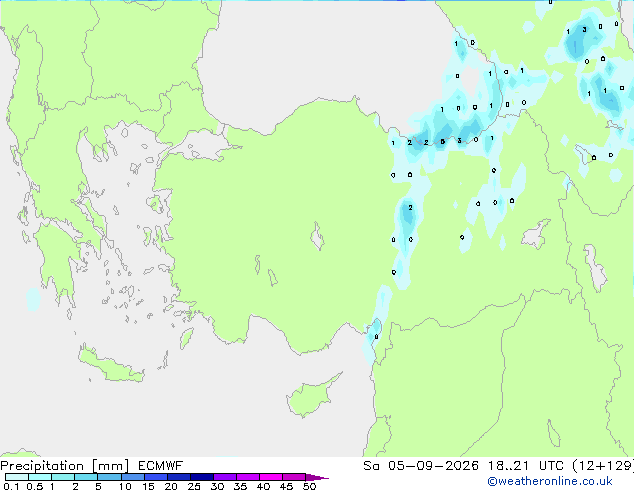Select the 40–45 mm magenta legend swatch
This screenshot has width=634, height=490.
(x=271, y=477)
